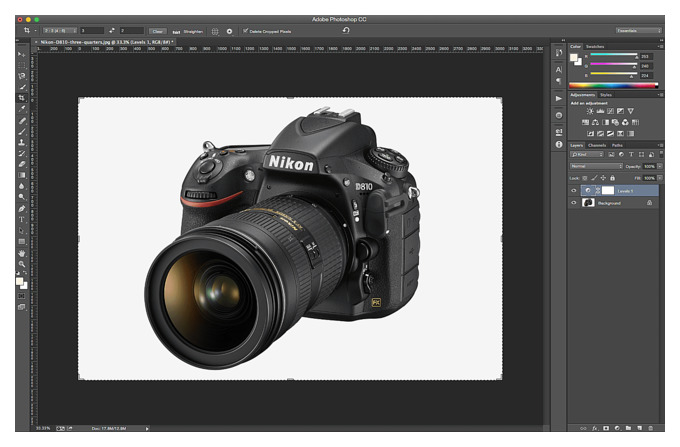The width and height of the screenshot is (680, 447).
Task: Select the Hand tool
Action: [x=21, y=253]
